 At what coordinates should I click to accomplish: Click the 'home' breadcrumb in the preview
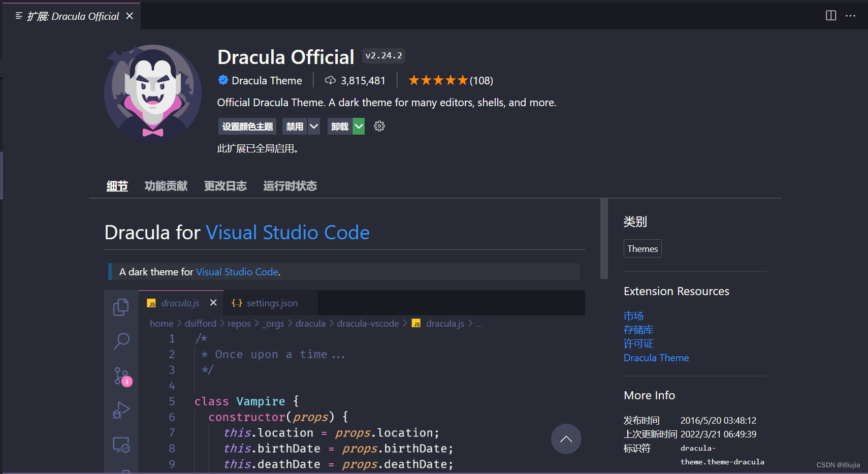tap(162, 324)
